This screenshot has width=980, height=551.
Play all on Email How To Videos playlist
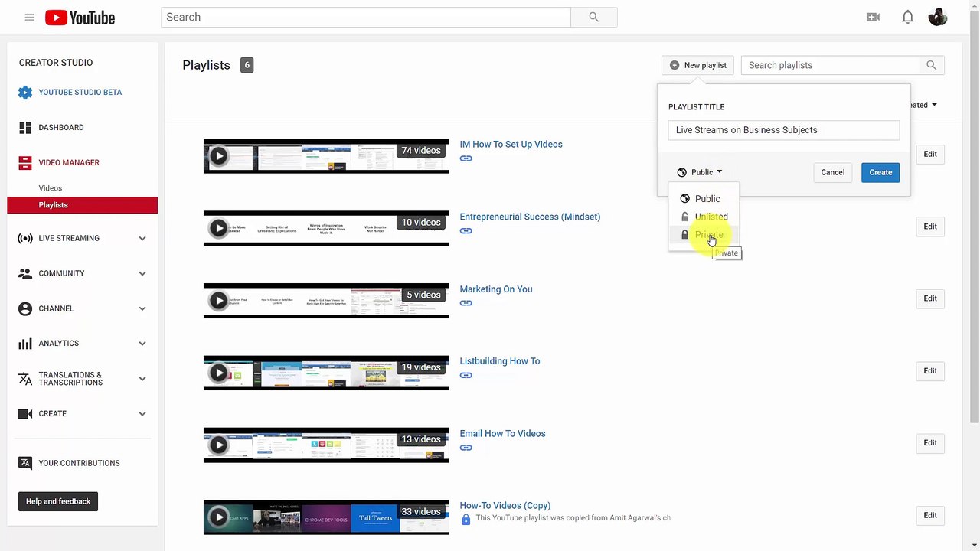click(218, 445)
